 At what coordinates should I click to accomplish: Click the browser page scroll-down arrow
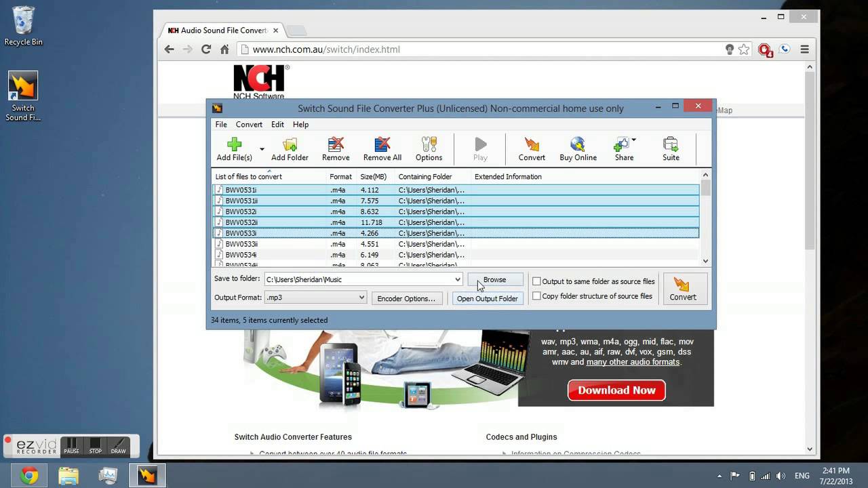tap(810, 449)
